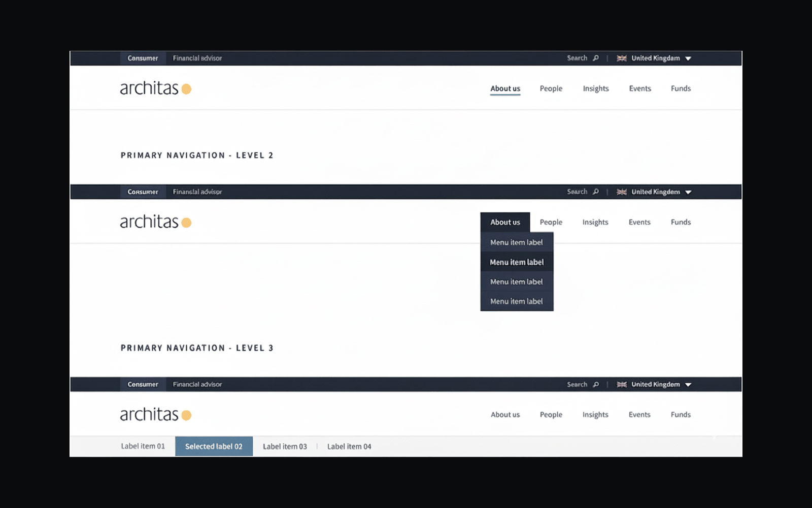Switch to Financial advisor in the Level 3 header
This screenshot has width=812, height=508.
pyautogui.click(x=197, y=384)
